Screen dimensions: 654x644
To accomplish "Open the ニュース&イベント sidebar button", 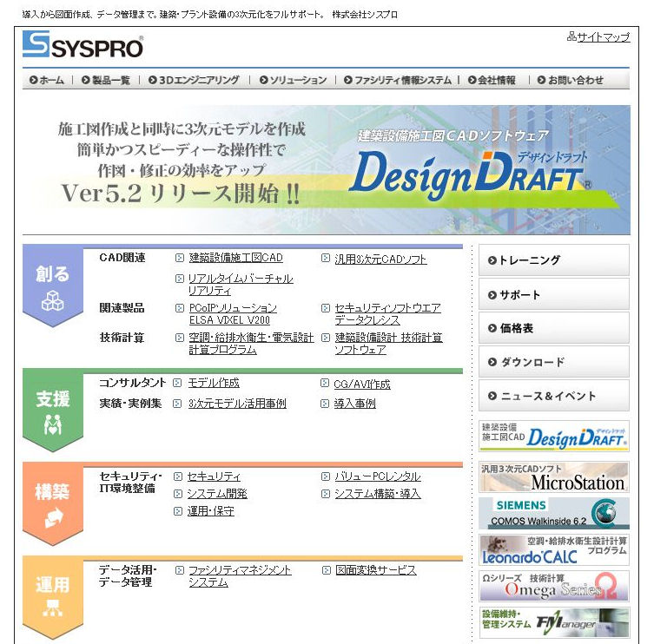I will coord(553,396).
